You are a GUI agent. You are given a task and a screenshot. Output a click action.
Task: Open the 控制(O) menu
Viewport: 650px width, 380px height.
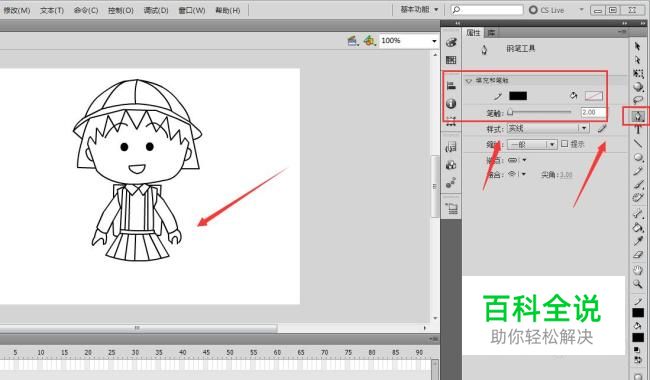pyautogui.click(x=121, y=10)
